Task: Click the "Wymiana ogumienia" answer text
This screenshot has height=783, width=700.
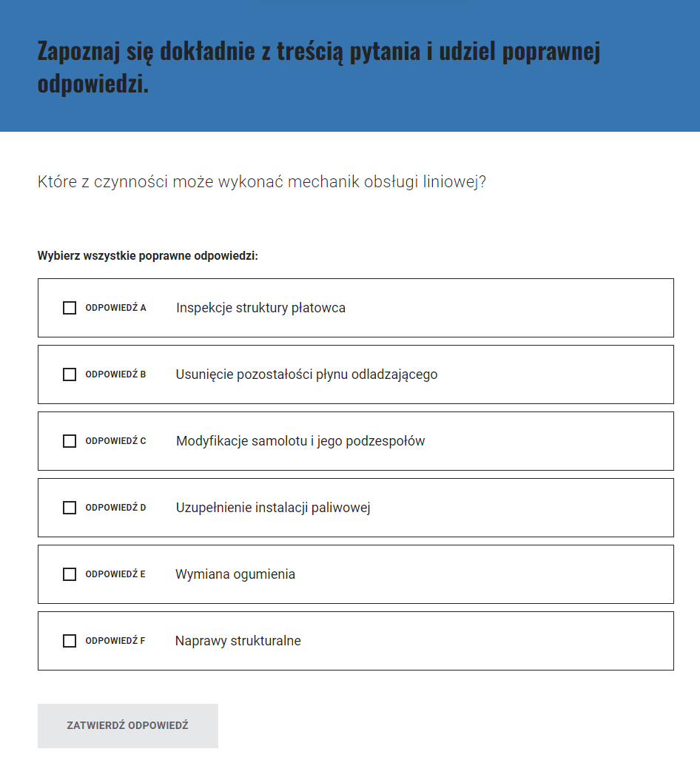Action: click(235, 574)
